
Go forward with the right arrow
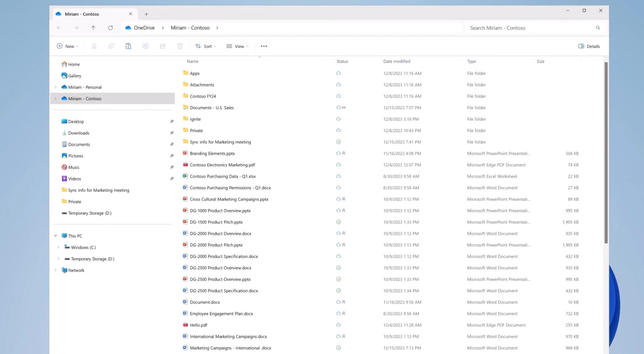[x=76, y=28]
